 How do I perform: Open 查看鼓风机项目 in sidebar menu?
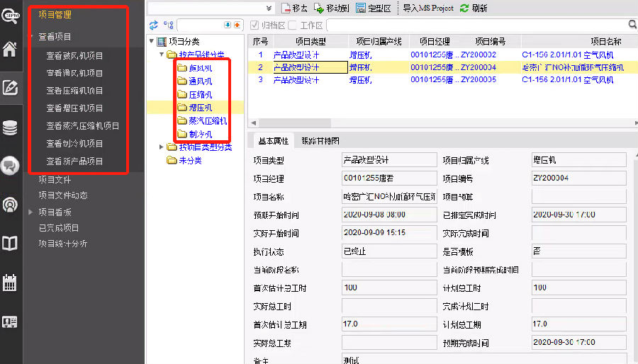(x=74, y=56)
